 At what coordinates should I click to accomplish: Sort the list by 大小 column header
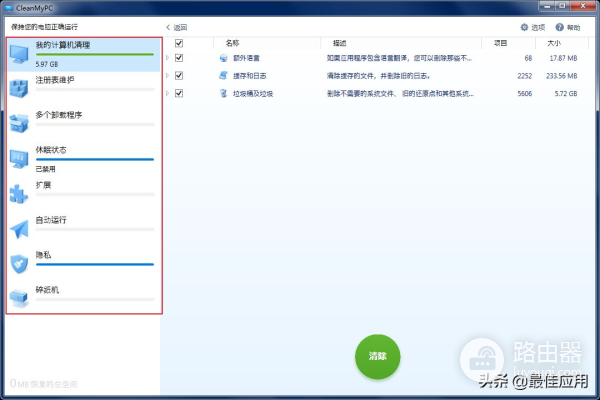pyautogui.click(x=554, y=44)
